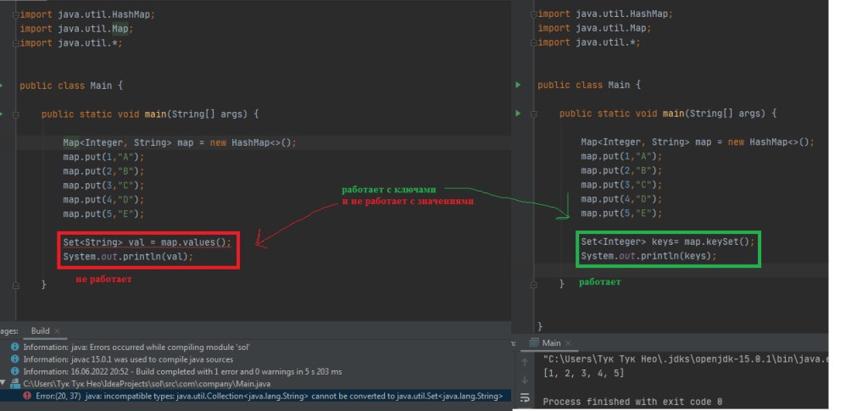Click the run gutter arrow beside class Main in left editor
Viewport: 868px width, 411px height.
[x=3, y=86]
